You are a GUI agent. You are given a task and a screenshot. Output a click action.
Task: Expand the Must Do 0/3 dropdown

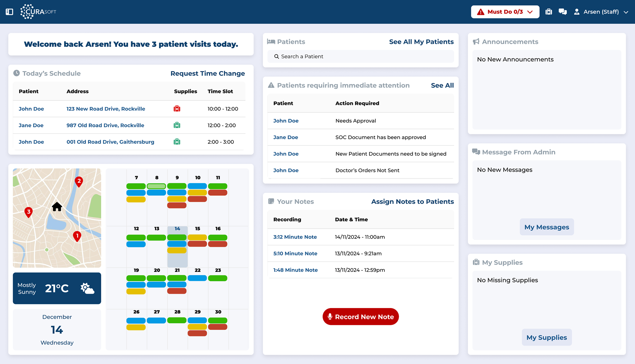pos(505,12)
